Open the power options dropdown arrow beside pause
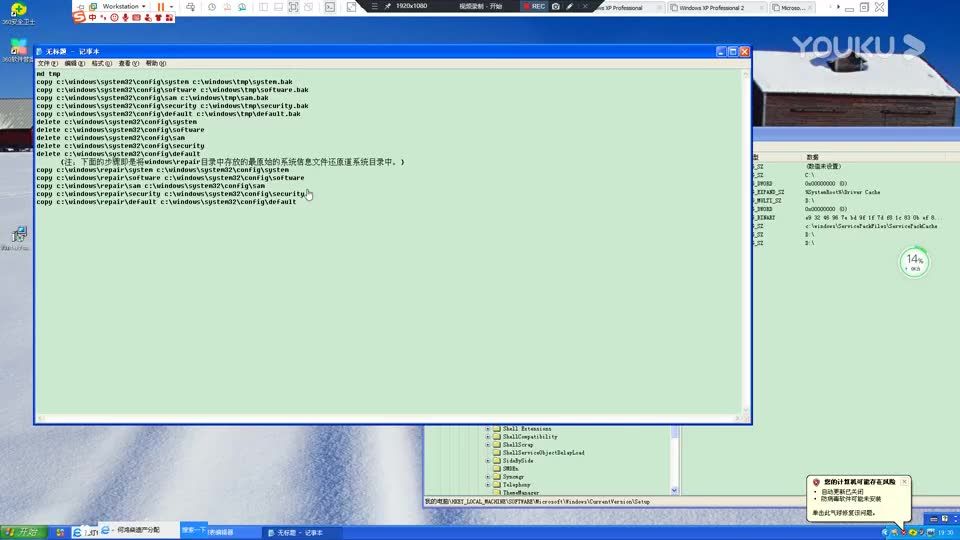Viewport: 960px width, 540px height. point(171,7)
